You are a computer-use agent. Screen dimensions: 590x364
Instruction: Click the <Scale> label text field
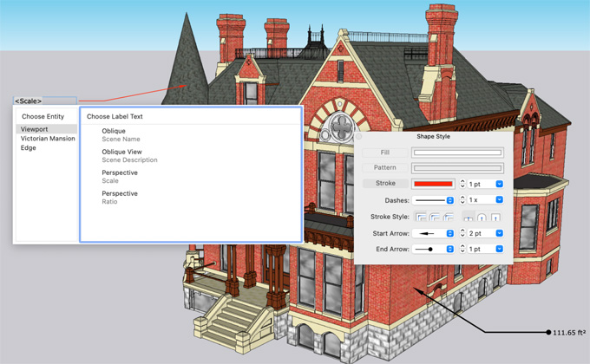tap(45, 101)
